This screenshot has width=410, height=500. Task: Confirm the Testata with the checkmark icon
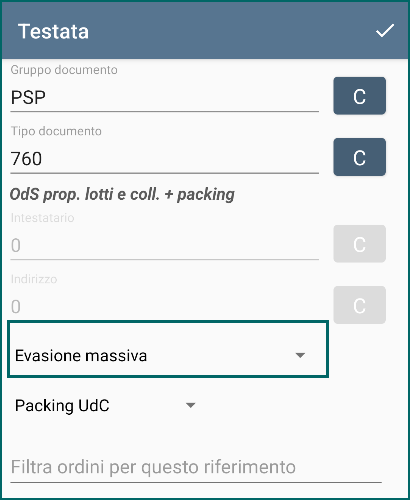pos(385,31)
